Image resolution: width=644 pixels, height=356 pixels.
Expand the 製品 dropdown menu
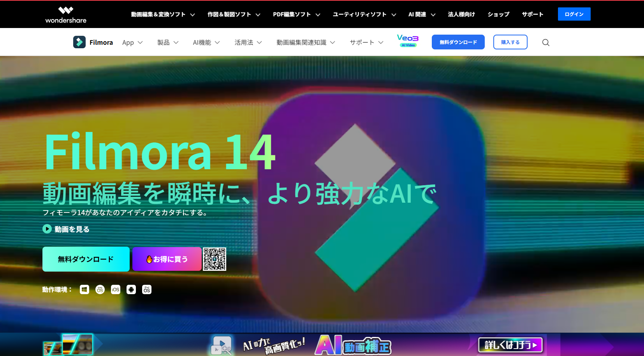(x=168, y=42)
